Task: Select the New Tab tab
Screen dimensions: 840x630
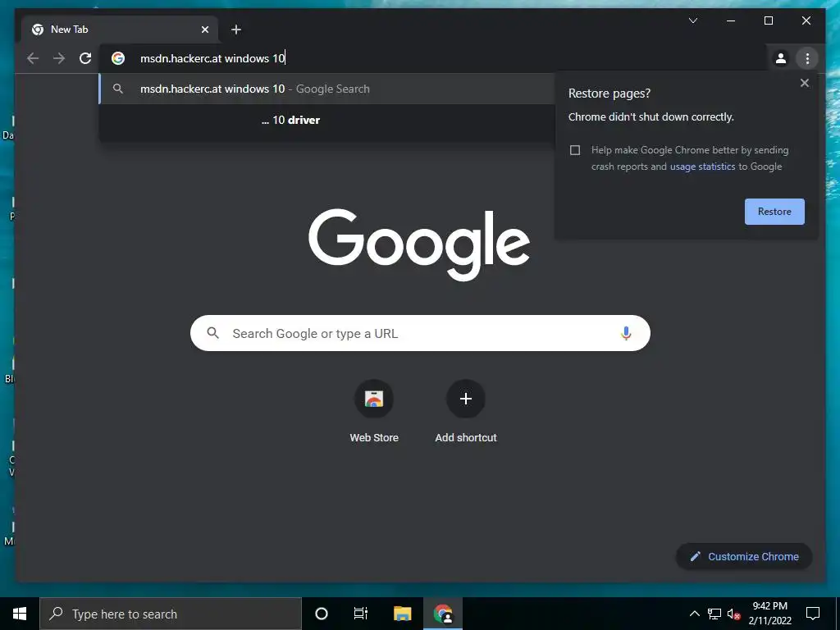Action: tap(120, 30)
